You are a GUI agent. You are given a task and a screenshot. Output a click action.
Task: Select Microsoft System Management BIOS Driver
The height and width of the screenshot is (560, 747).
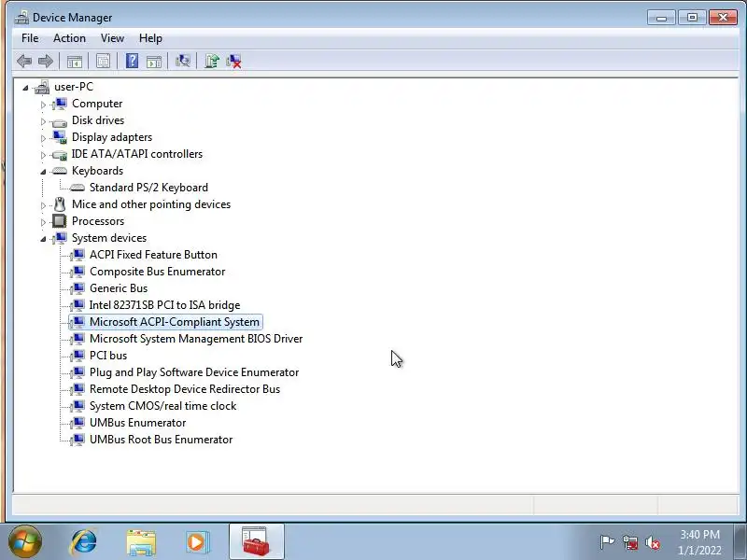[196, 339]
